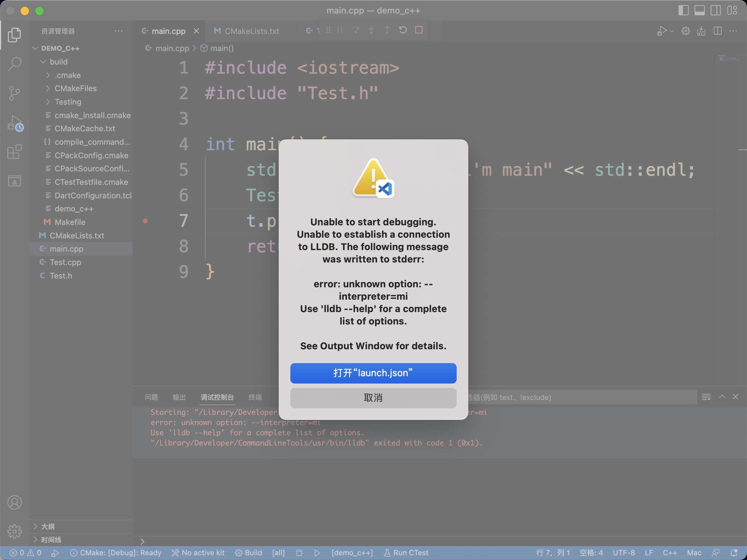Expand the .cmake folder
The width and height of the screenshot is (747, 560).
click(48, 75)
